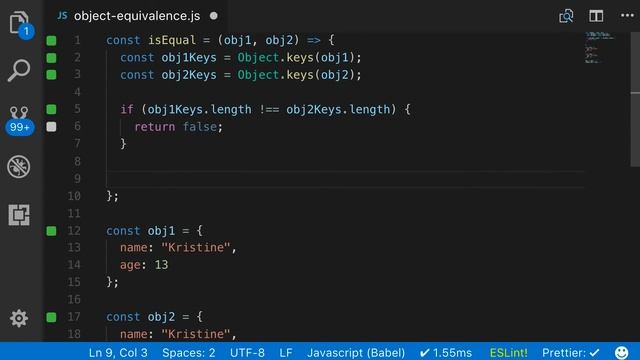Click the green marker on line 3
Screen dimensions: 640x360
51,75
